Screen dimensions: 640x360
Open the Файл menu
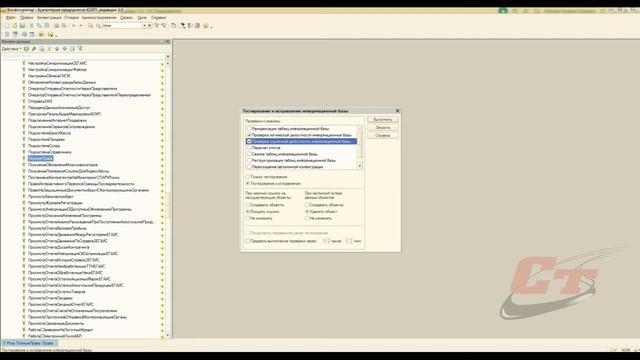(x=11, y=18)
